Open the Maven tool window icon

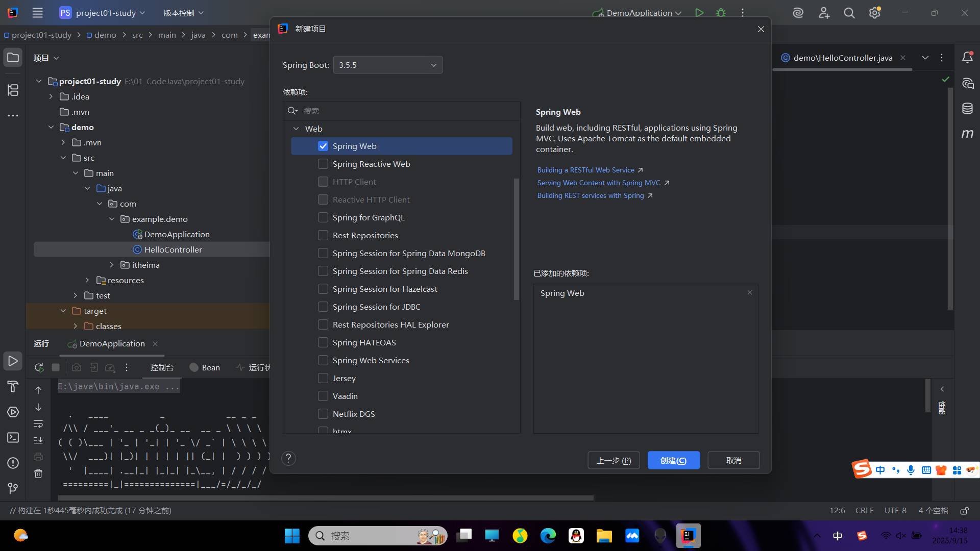pos(967,134)
